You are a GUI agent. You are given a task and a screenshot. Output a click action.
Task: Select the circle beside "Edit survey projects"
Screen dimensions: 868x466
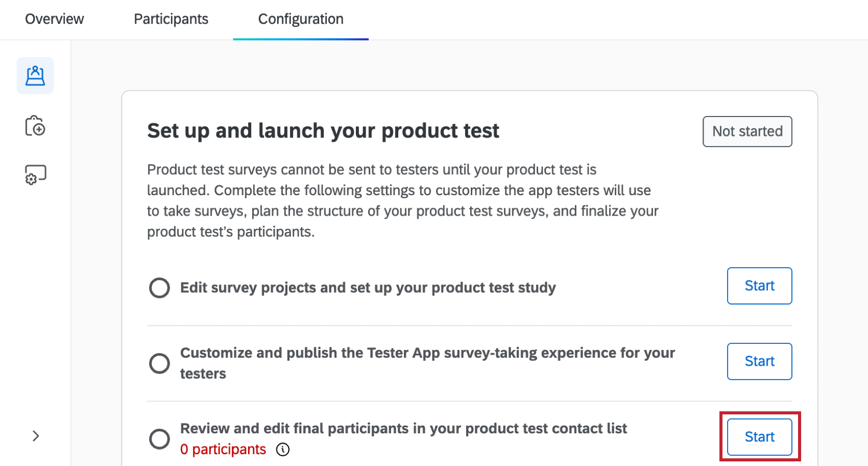(x=159, y=288)
